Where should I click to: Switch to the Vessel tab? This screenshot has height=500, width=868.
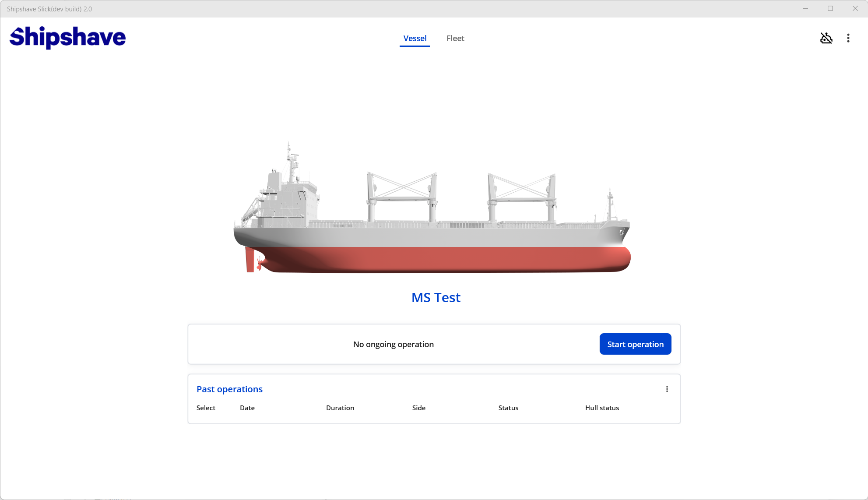point(414,38)
